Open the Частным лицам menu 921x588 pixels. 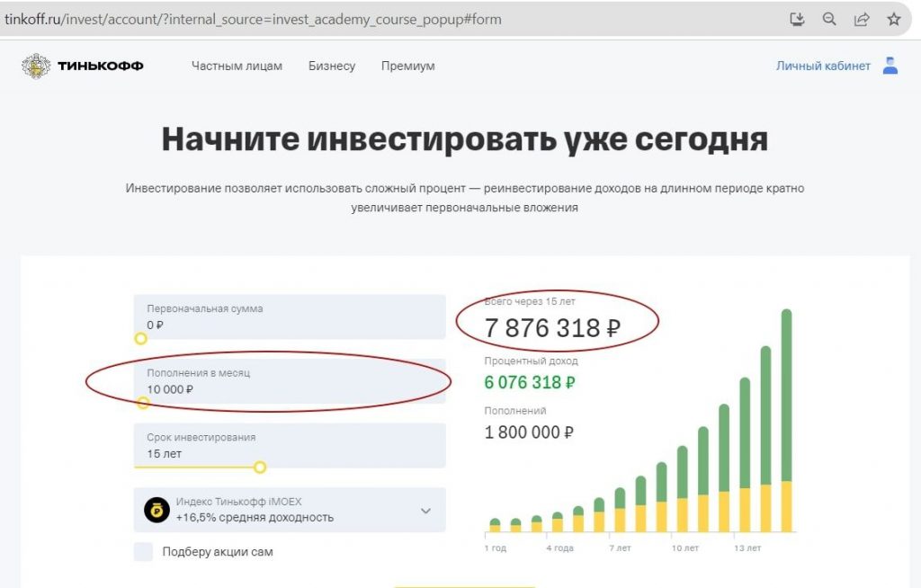237,66
